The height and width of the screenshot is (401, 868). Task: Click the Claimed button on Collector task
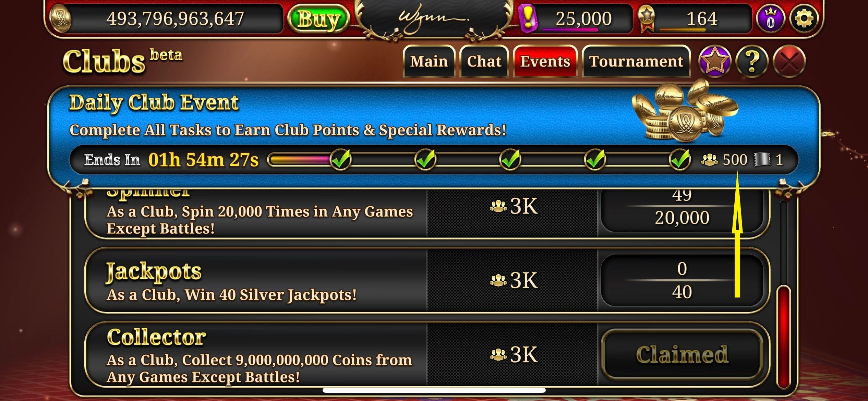pos(682,354)
